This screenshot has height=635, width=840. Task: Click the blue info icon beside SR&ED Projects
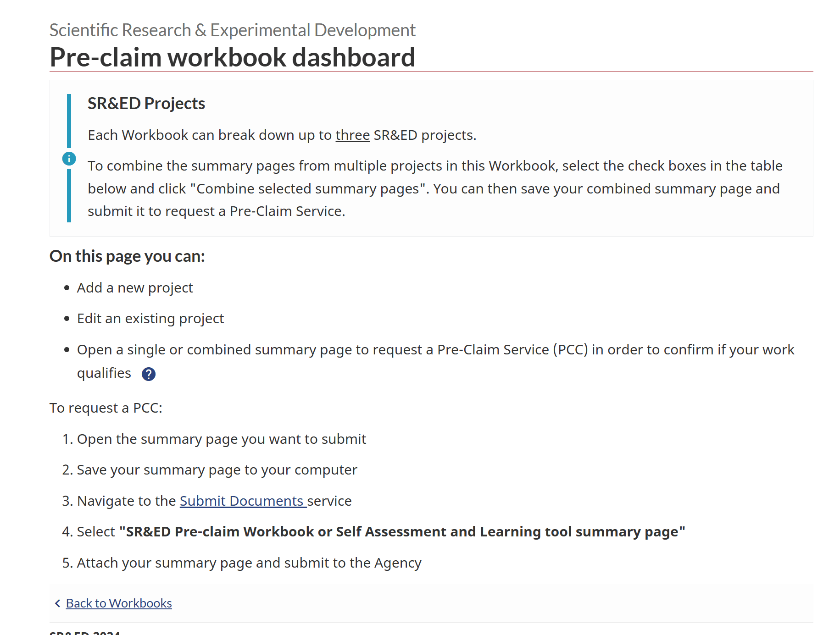[69, 159]
